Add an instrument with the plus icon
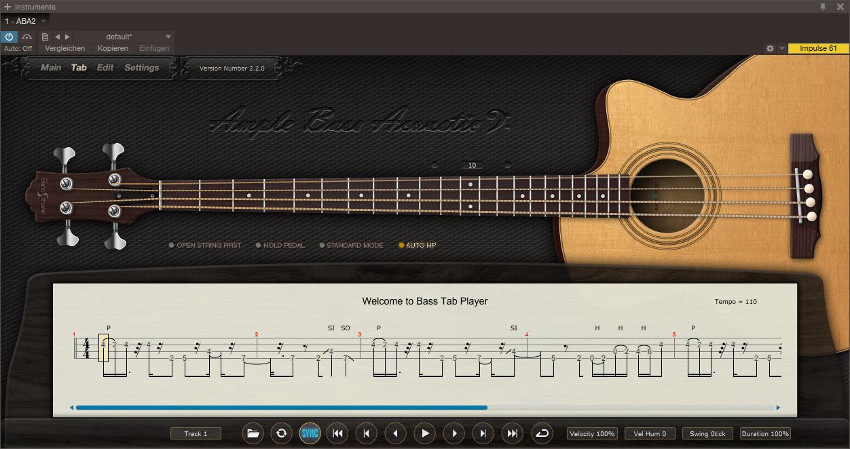This screenshot has width=850, height=449. coord(7,7)
